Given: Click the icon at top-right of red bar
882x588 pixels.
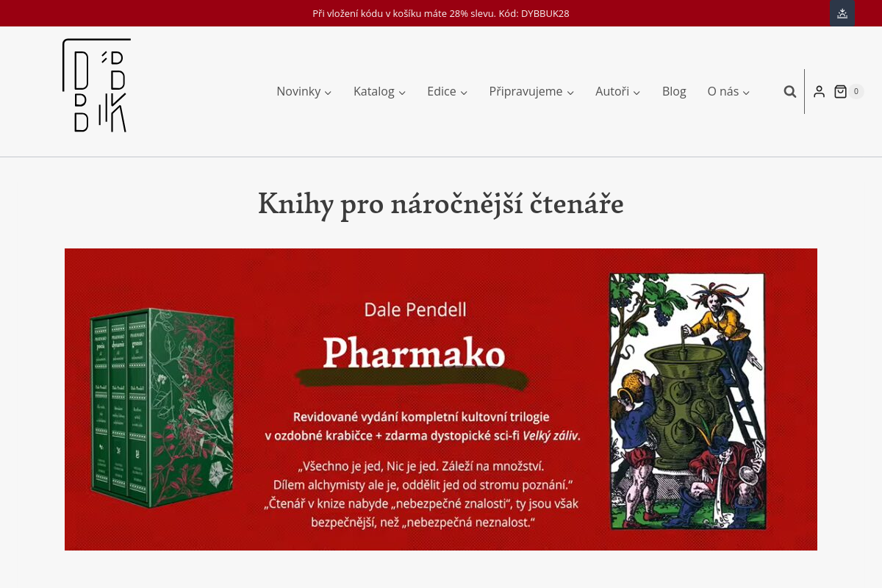Looking at the screenshot, I should pos(842,13).
